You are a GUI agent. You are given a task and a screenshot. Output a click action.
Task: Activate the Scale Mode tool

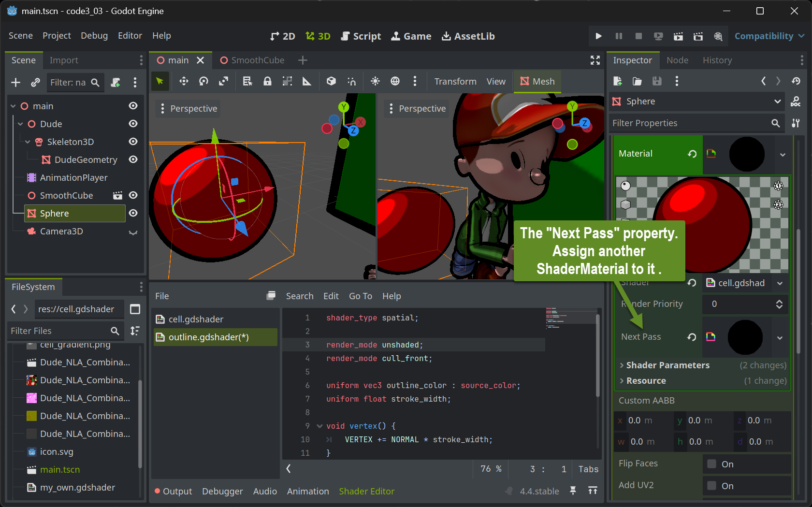pos(223,81)
